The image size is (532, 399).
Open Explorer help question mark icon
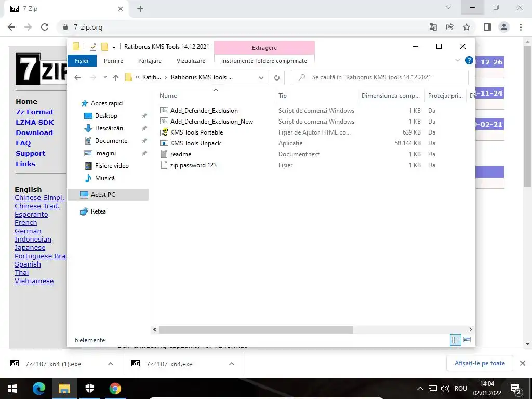click(x=469, y=60)
